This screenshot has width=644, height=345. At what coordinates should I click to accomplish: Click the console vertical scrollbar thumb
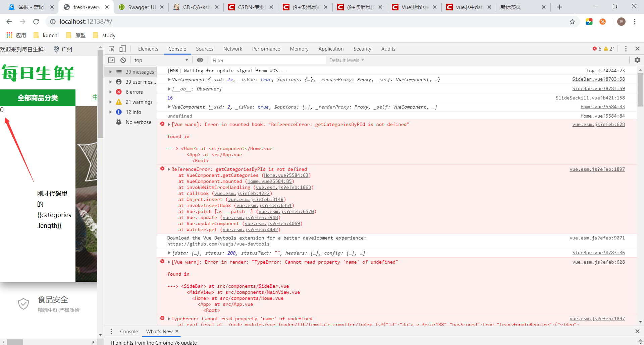[x=640, y=89]
